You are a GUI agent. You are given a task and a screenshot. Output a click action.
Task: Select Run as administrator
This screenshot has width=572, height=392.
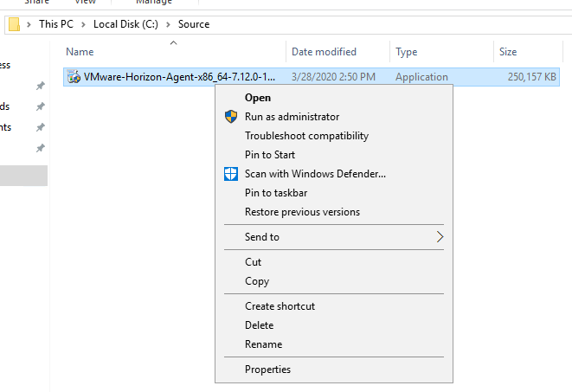[292, 117]
